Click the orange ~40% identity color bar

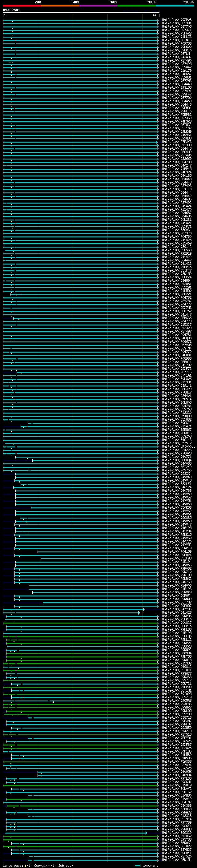(60, 6)
